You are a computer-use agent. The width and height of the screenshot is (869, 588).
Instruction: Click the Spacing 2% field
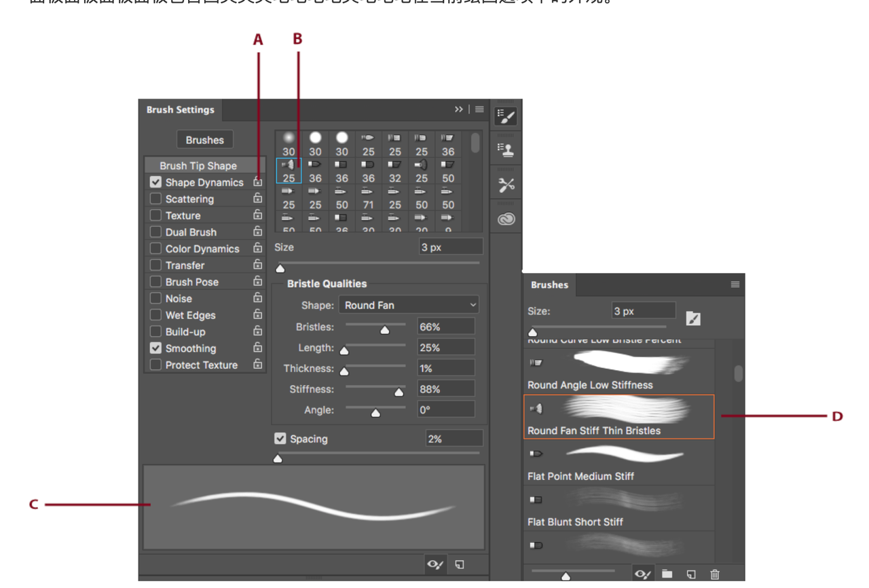click(x=454, y=439)
